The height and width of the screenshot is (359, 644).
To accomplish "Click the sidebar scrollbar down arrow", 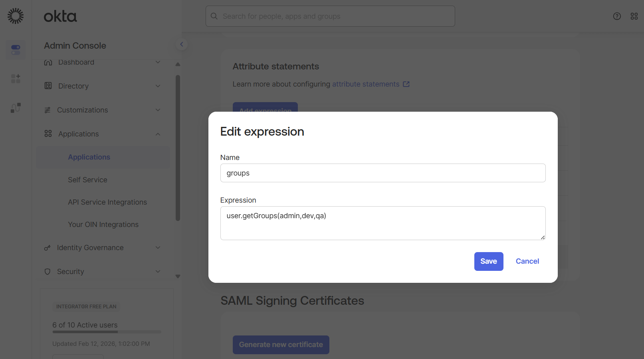I will 178,276.
